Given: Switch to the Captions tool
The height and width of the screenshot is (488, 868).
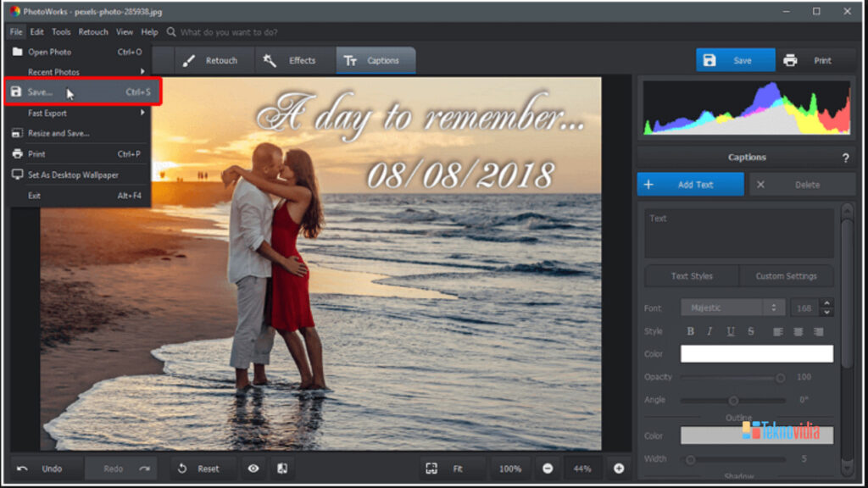Looking at the screenshot, I should [376, 60].
